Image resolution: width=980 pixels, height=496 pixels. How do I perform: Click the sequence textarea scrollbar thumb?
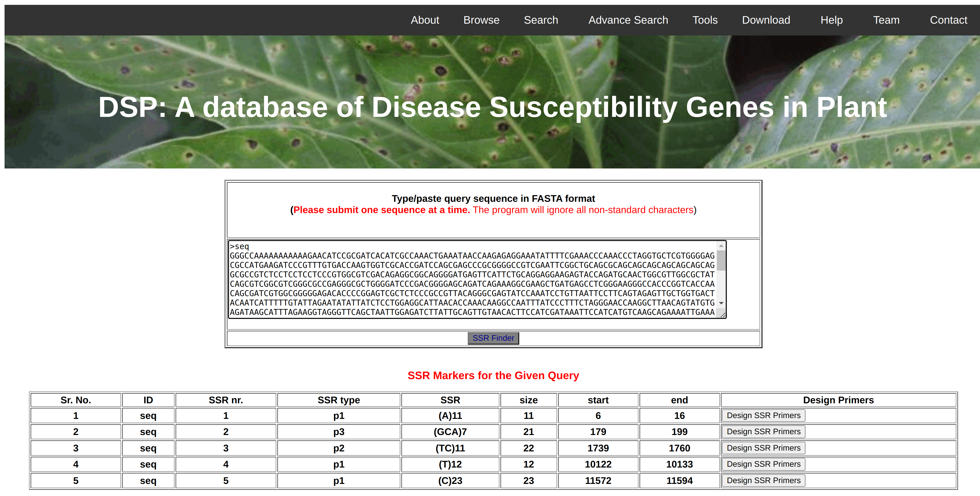tap(721, 260)
